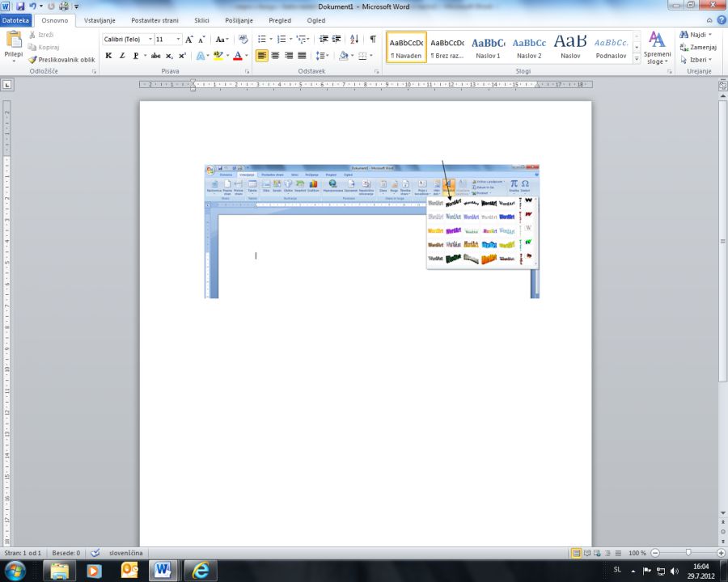728x582 pixels.
Task: Click justify text icon
Action: click(302, 56)
